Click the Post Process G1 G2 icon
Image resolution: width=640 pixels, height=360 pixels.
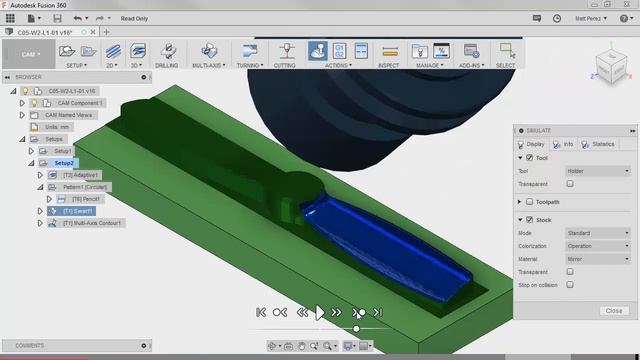coord(340,51)
